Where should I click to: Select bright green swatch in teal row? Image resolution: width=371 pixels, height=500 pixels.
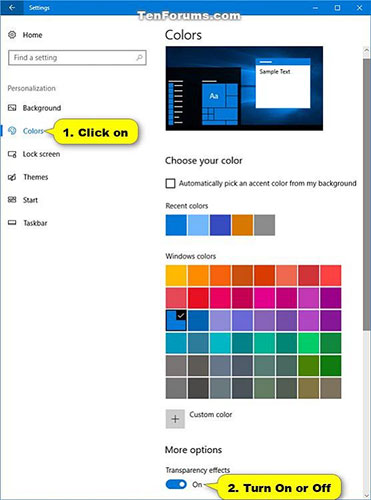coord(308,343)
